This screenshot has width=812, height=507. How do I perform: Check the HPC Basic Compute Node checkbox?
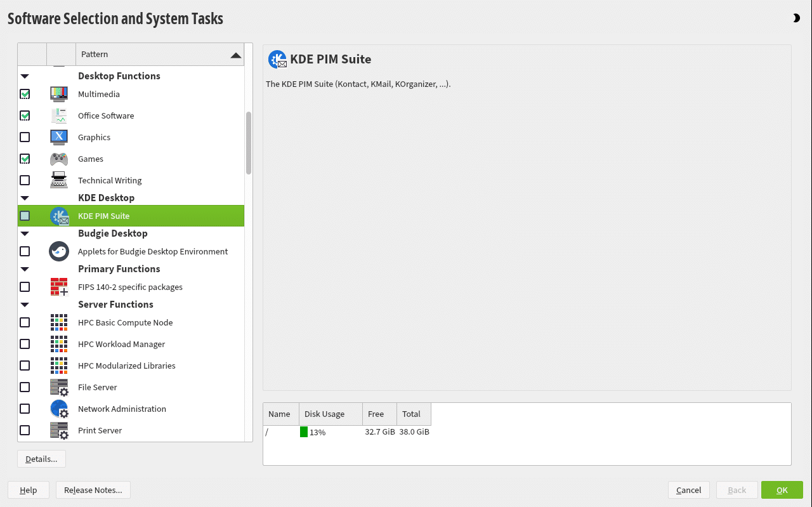point(25,322)
